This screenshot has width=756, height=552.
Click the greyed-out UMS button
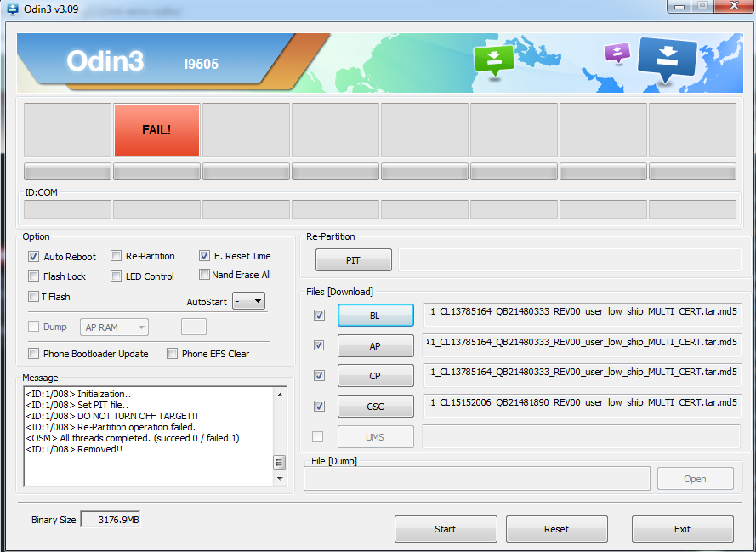pos(376,437)
